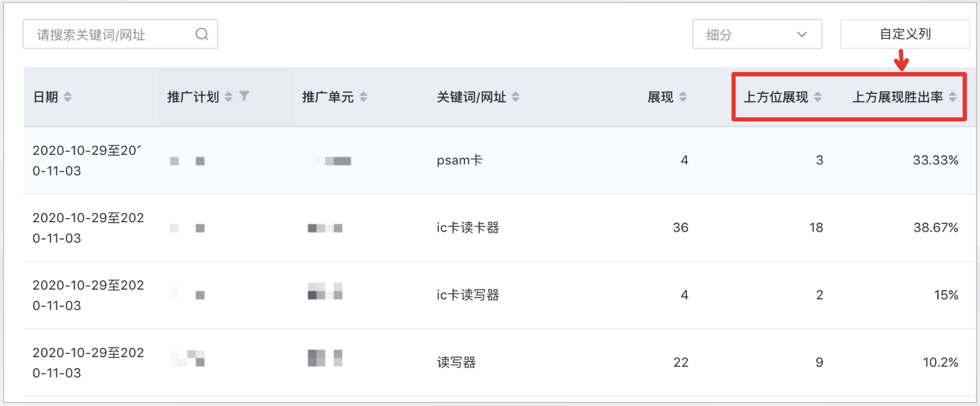
Task: Open the 细分 dropdown
Action: coord(757,34)
